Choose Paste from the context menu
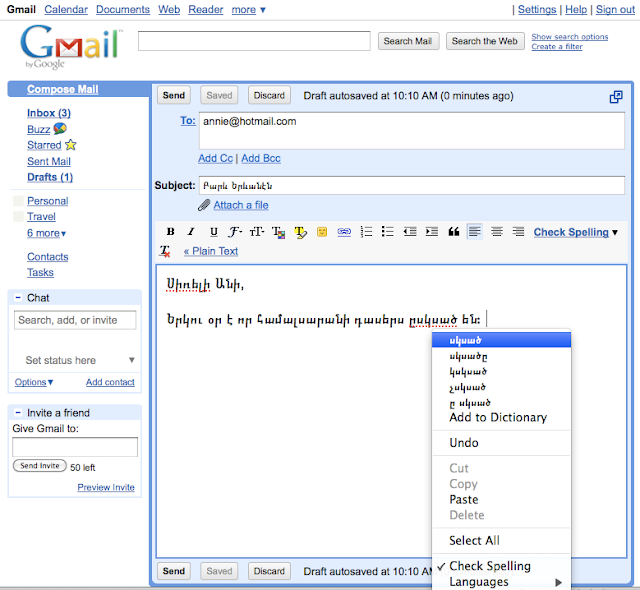Screen dimensions: 640x590 coord(501,499)
